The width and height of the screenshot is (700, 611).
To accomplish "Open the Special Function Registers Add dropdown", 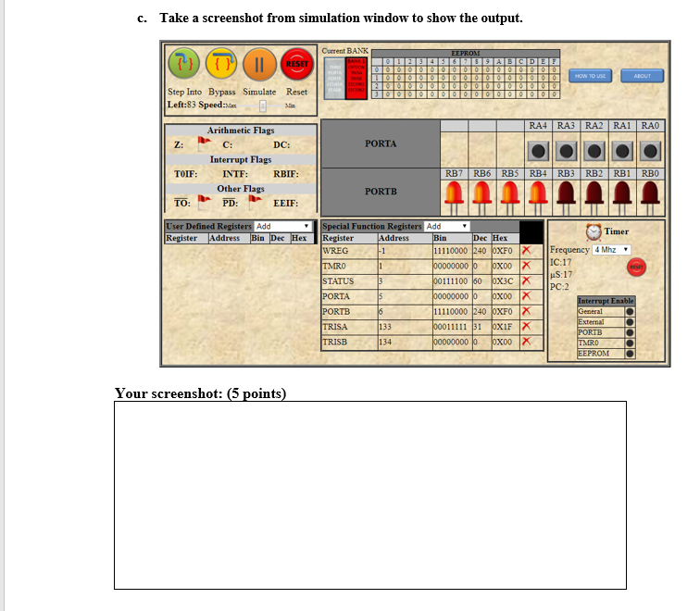I will coord(446,226).
